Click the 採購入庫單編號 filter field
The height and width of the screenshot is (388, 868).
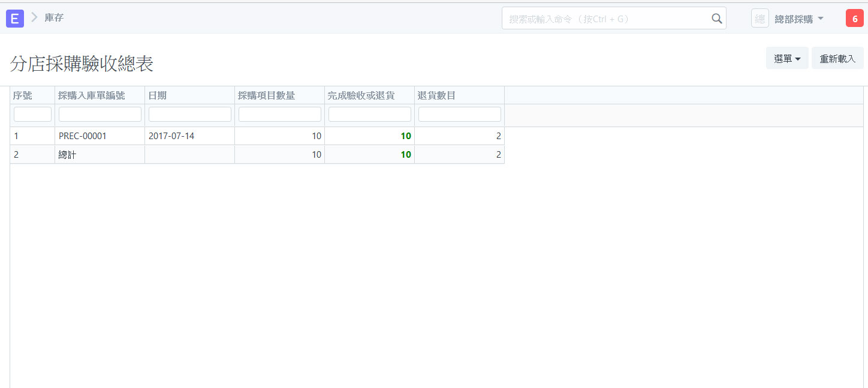click(x=100, y=114)
